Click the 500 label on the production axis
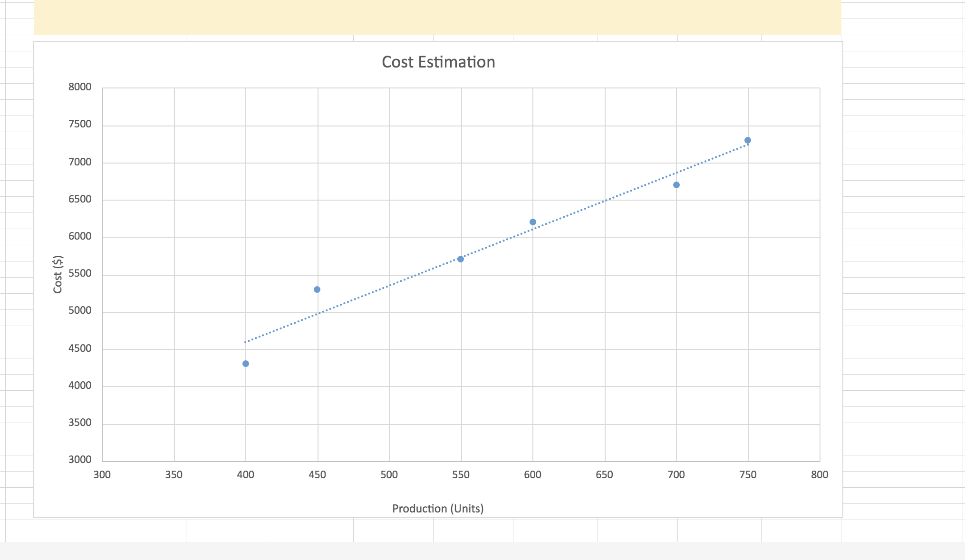 (389, 475)
